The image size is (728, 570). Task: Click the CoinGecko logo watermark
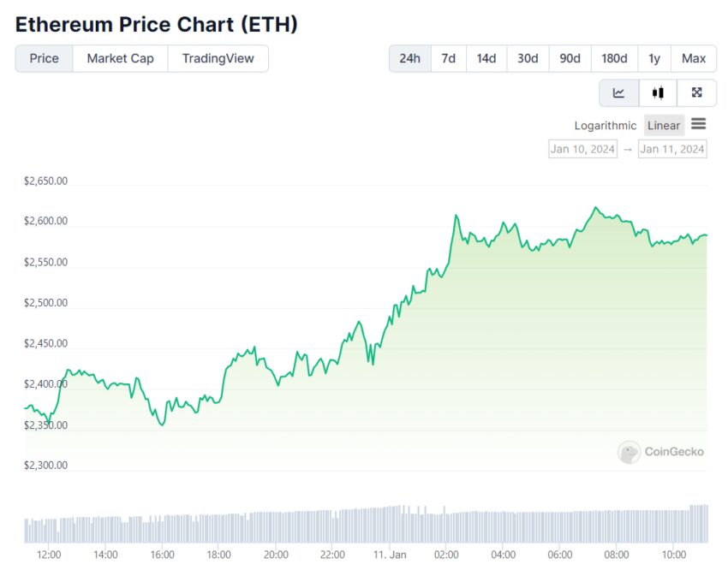click(x=661, y=452)
